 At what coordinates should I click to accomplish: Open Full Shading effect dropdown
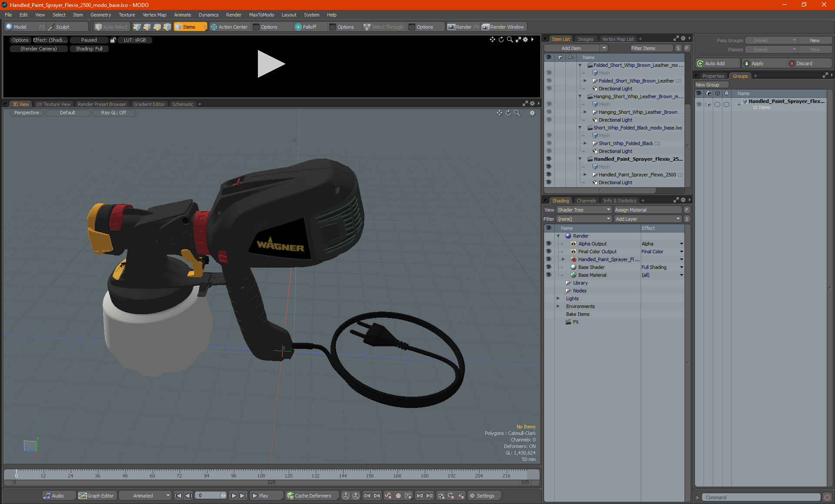point(681,267)
